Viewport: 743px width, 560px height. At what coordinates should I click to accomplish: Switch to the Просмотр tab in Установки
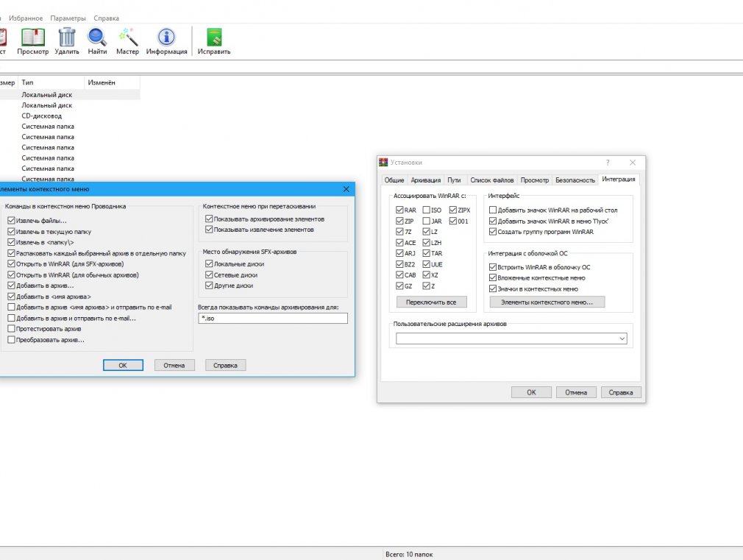click(535, 180)
